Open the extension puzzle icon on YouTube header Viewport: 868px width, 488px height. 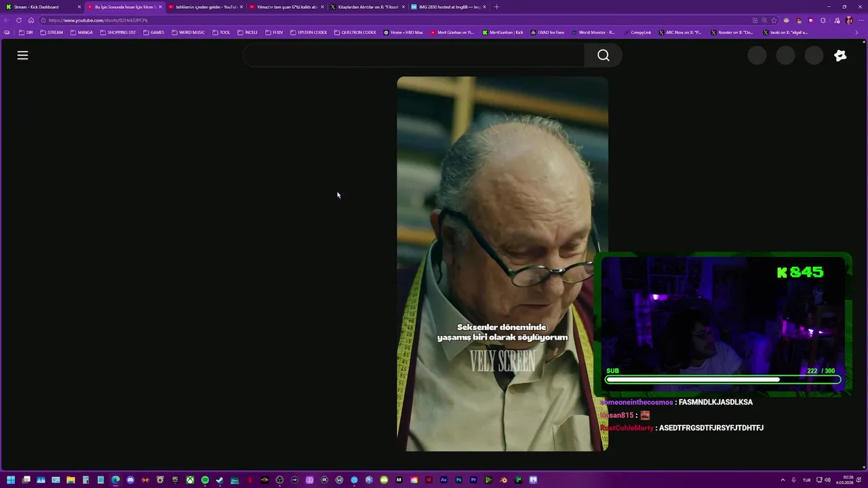(840, 56)
